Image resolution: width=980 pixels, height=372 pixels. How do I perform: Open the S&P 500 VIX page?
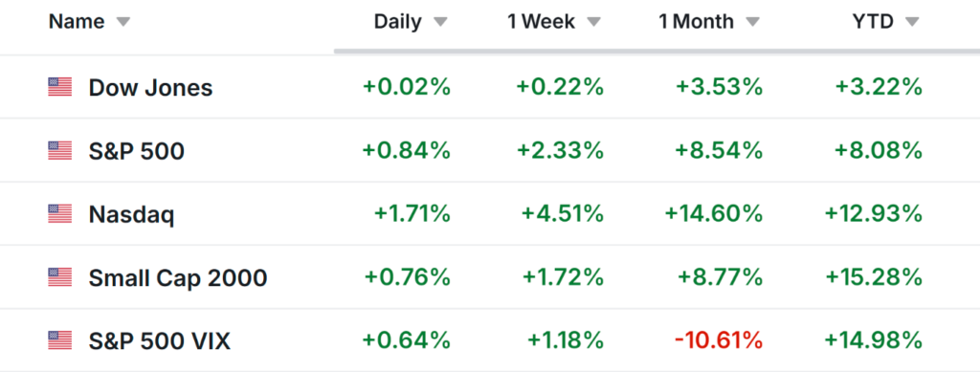pos(160,341)
